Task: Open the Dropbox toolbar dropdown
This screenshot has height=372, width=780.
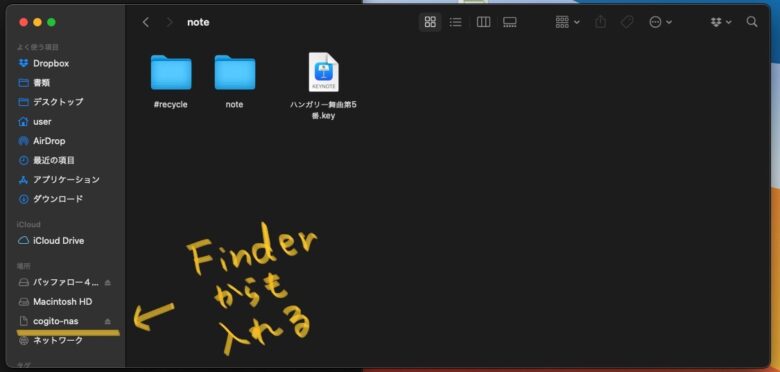Action: 721,22
